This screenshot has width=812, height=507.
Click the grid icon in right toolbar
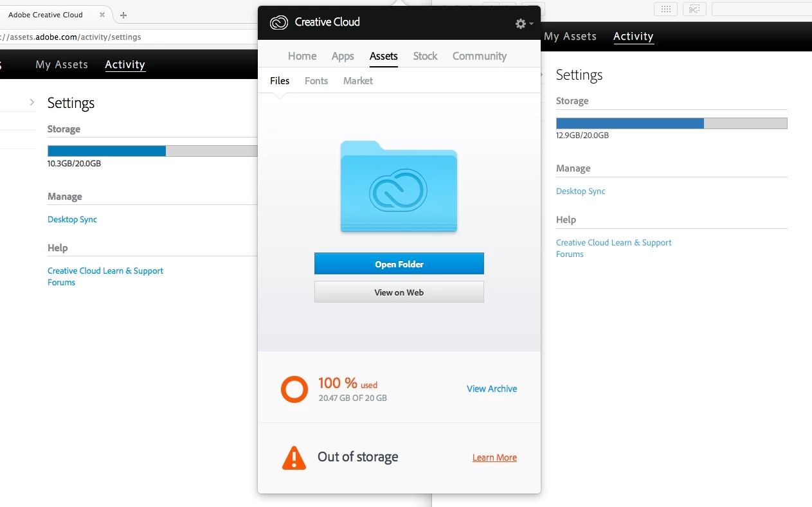[x=666, y=9]
